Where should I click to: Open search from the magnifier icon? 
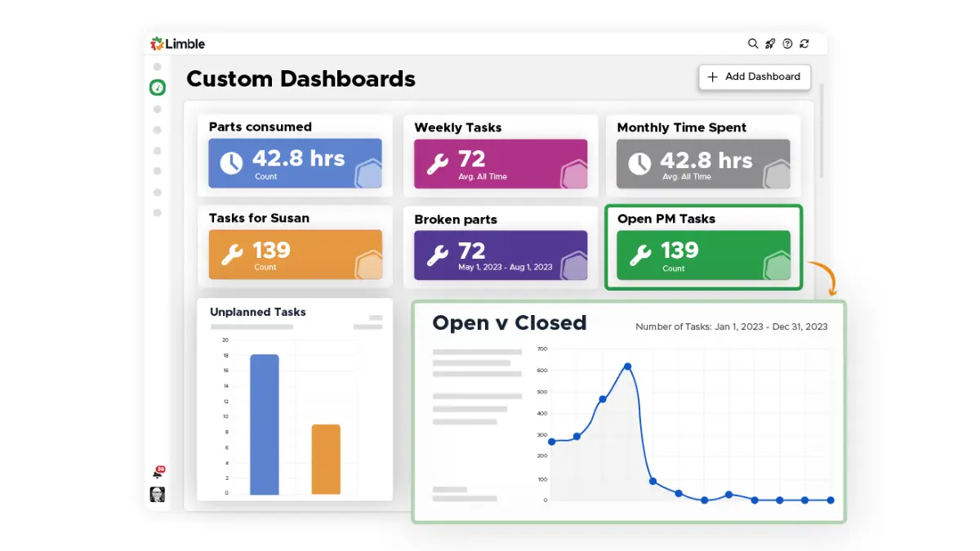click(753, 43)
